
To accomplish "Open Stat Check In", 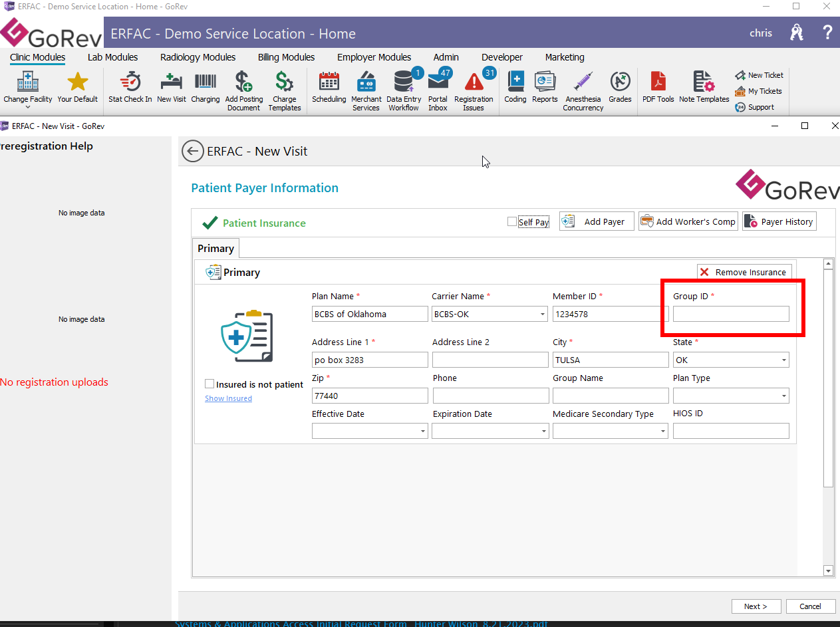I will pos(130,88).
